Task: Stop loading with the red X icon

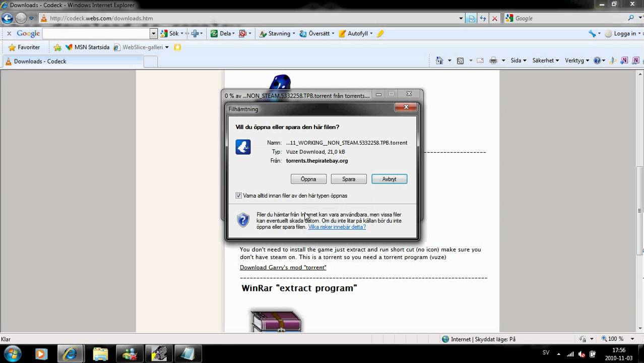Action: [x=495, y=18]
